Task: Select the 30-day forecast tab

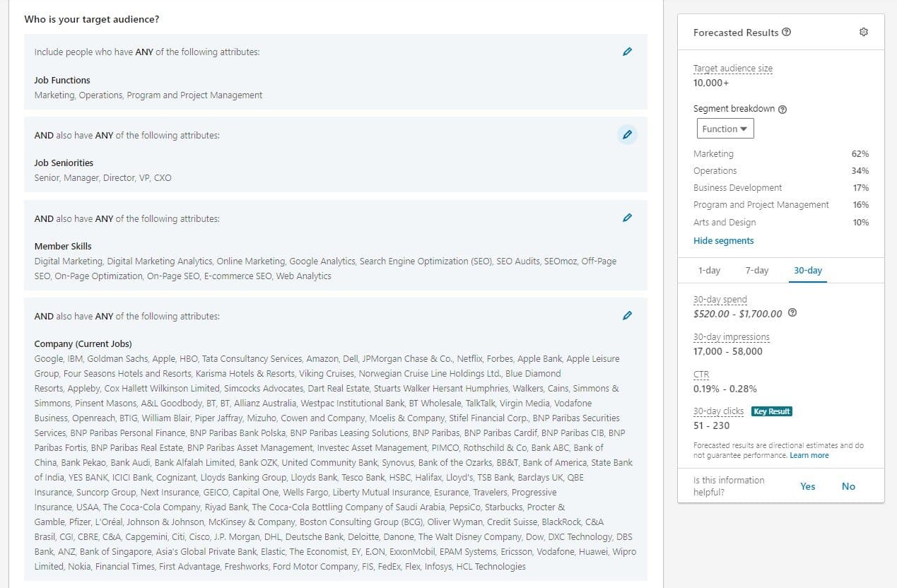Action: coord(807,271)
